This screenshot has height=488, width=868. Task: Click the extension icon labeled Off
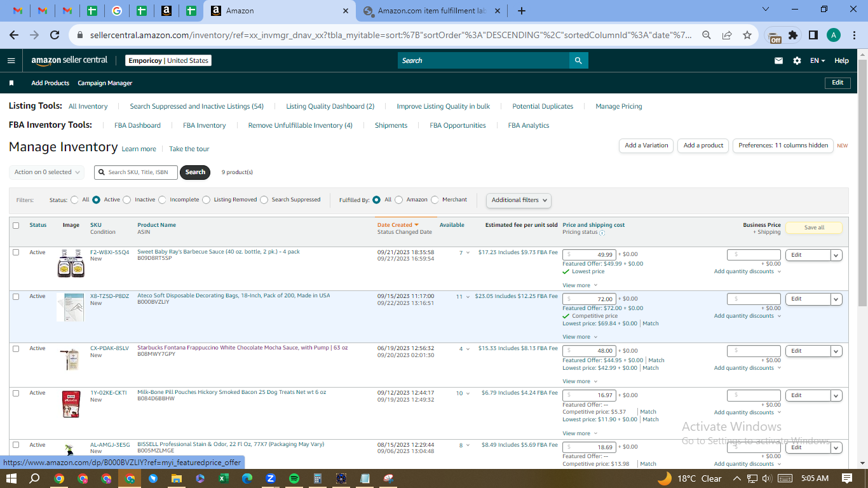[773, 36]
